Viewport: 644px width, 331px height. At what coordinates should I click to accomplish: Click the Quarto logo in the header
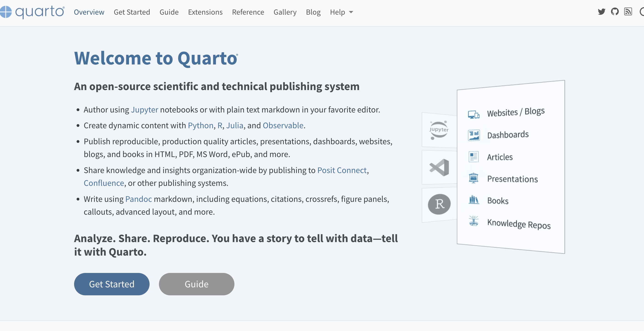point(32,12)
